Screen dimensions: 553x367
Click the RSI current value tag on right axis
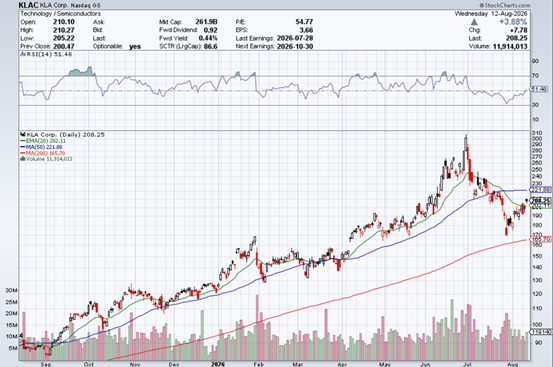pyautogui.click(x=540, y=90)
